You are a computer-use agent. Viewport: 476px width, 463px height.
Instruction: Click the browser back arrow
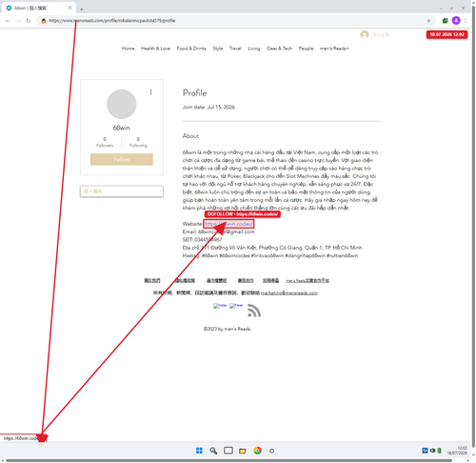[8, 21]
